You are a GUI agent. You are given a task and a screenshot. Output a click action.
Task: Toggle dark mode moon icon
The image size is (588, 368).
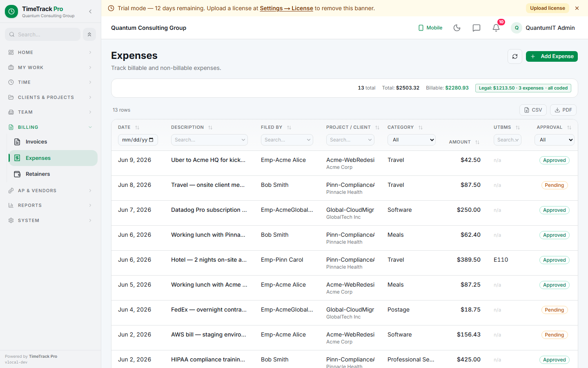click(x=457, y=28)
